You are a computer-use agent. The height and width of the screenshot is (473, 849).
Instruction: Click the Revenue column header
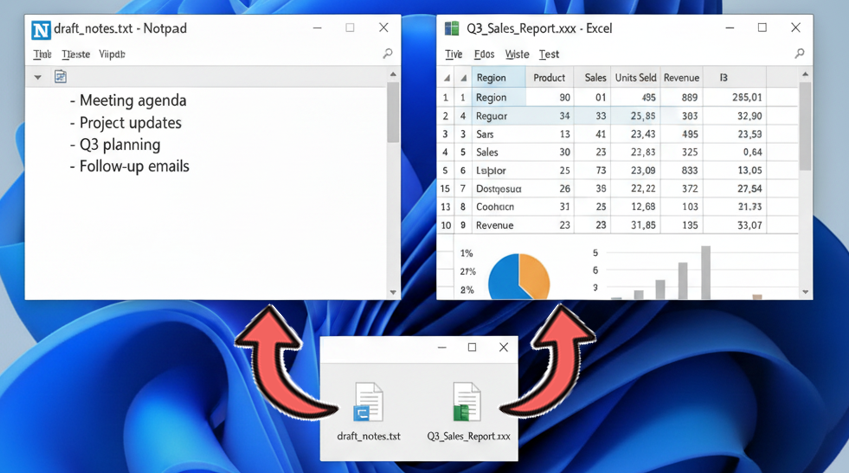click(681, 78)
